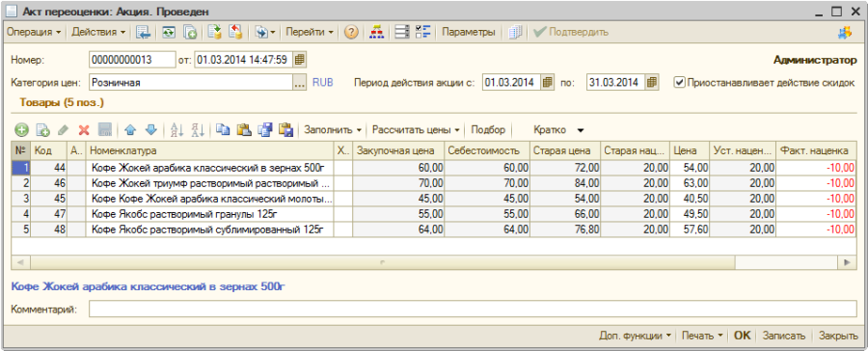868x351 pixels.
Task: Click the Комментарий input field
Action: click(x=473, y=310)
